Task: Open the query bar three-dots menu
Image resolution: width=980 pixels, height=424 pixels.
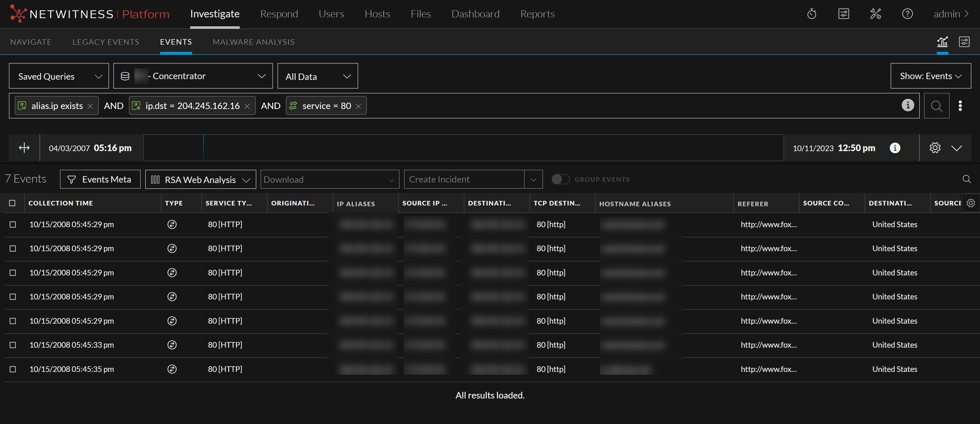Action: pos(960,106)
